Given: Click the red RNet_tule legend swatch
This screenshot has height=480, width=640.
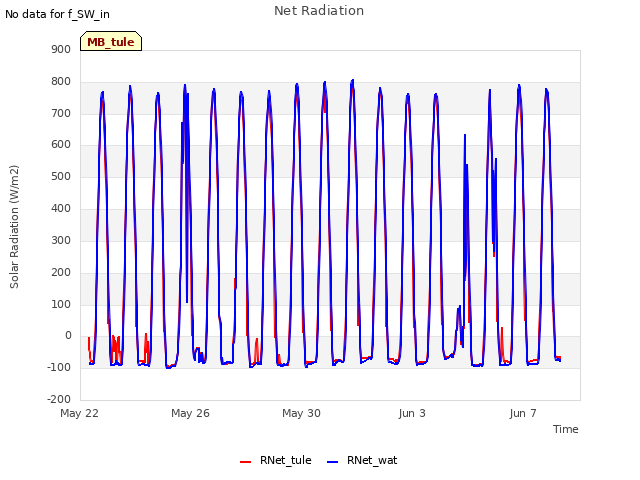Looking at the screenshot, I should (245, 462).
